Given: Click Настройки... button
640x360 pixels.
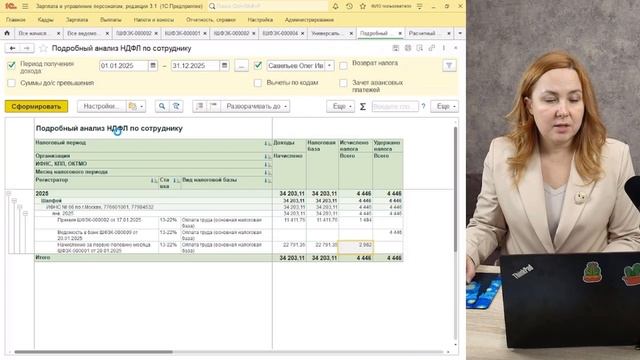Looking at the screenshot, I should tap(101, 106).
